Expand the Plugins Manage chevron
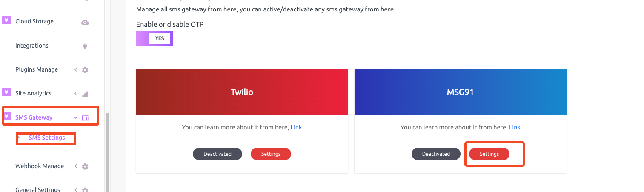This screenshot has width=644, height=192. pos(75,69)
